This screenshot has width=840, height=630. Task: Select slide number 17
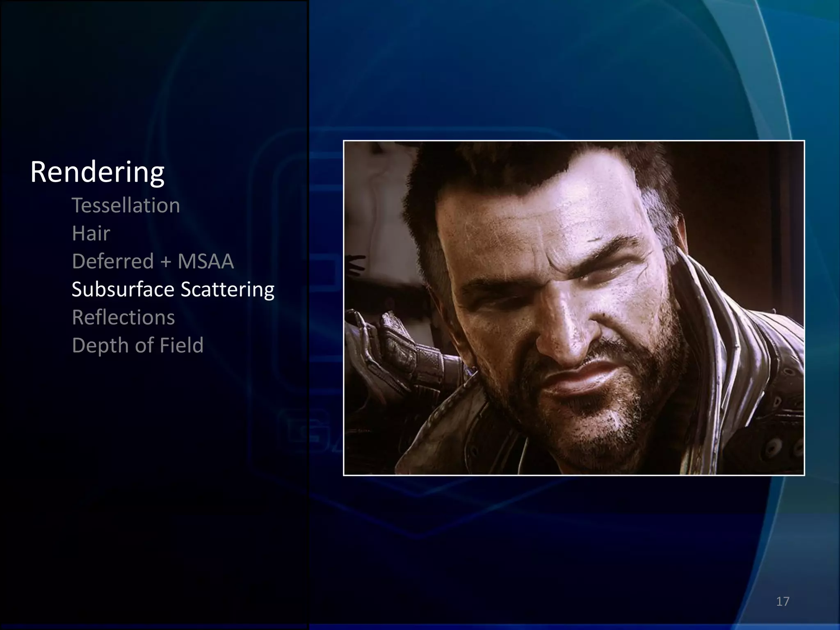point(783,601)
